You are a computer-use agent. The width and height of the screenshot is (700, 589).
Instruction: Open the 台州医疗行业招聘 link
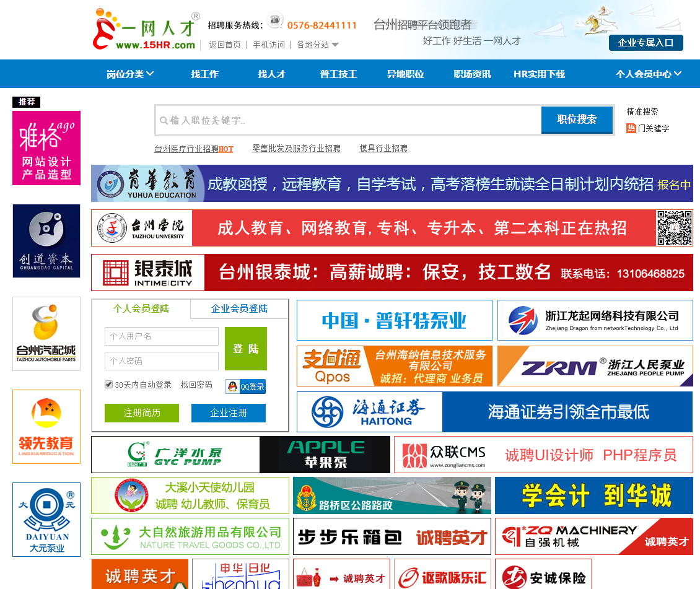click(x=194, y=149)
